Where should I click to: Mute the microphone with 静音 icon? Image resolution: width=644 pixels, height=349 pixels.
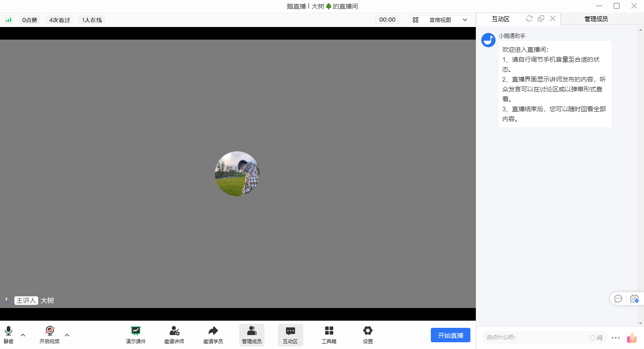point(9,335)
